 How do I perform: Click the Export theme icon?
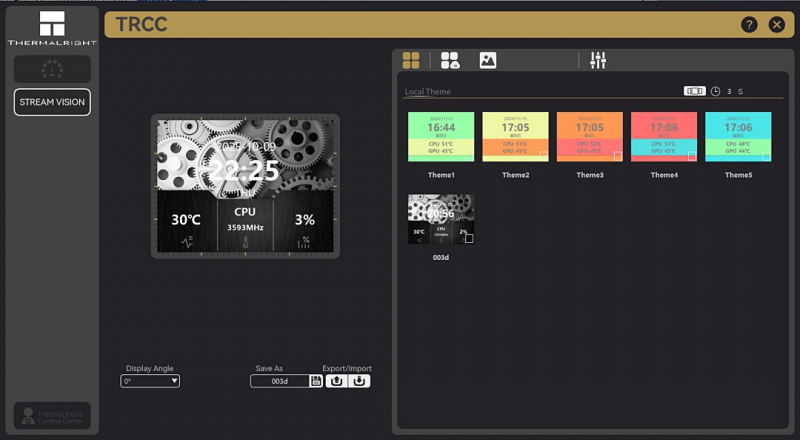[337, 381]
